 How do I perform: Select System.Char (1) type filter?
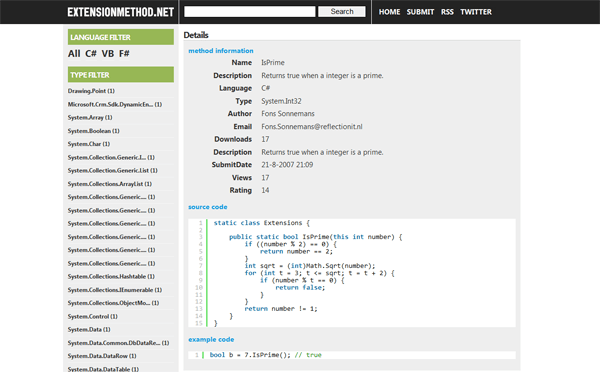click(x=89, y=144)
